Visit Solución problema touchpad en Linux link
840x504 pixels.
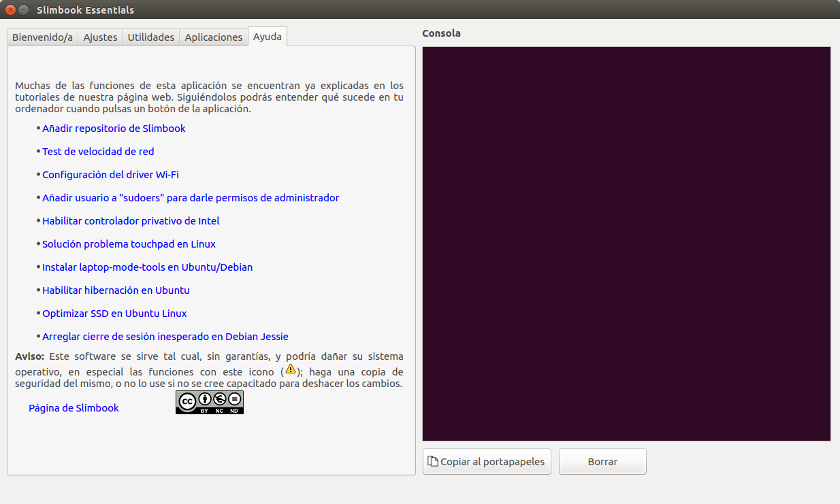point(129,244)
